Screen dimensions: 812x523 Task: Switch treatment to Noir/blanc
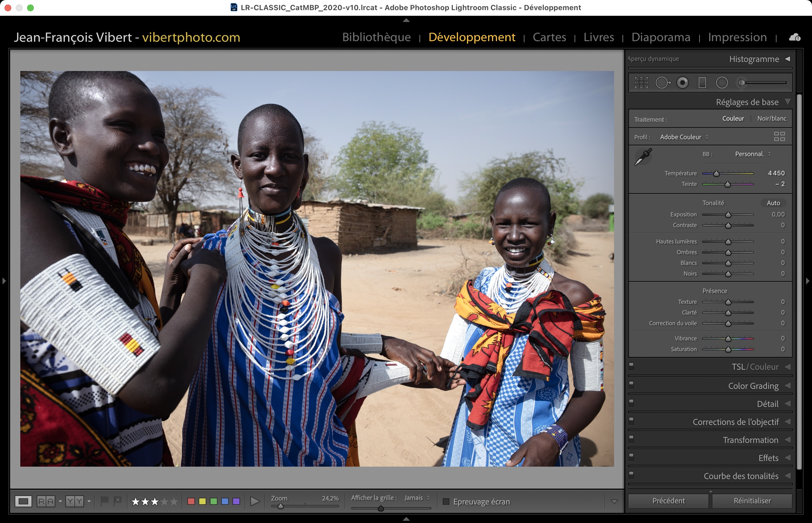(x=772, y=119)
